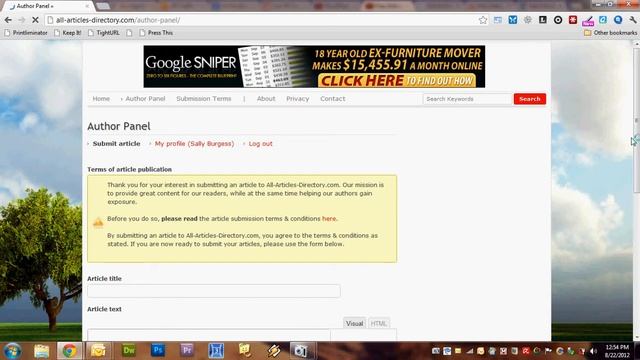Click the pink New pen extension icon
The width and height of the screenshot is (640, 360).
[588, 20]
